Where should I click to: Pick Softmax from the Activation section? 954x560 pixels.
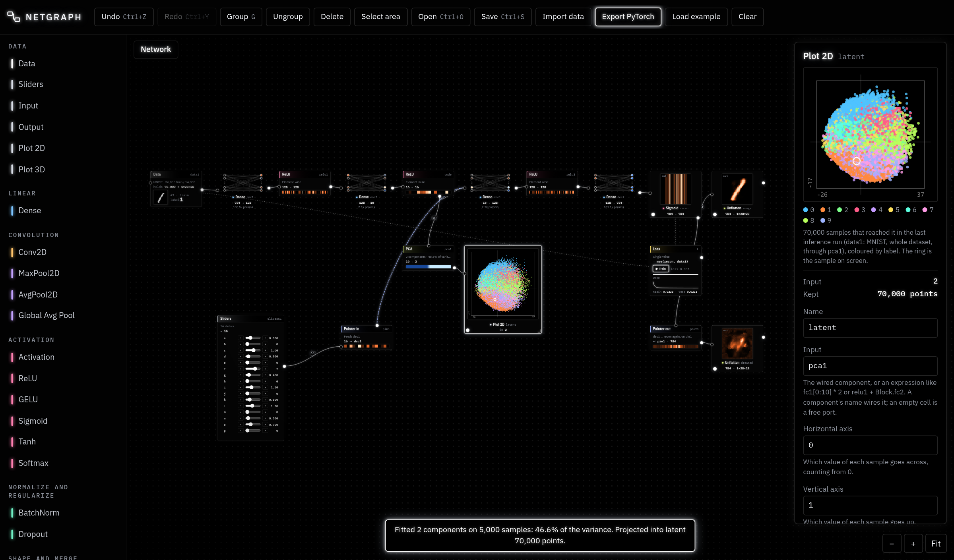tap(64, 463)
